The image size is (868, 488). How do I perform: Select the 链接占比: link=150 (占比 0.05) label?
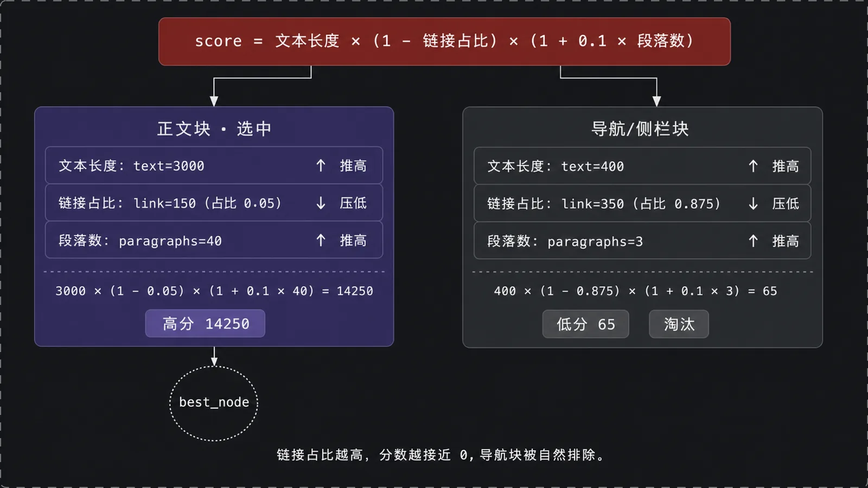170,203
